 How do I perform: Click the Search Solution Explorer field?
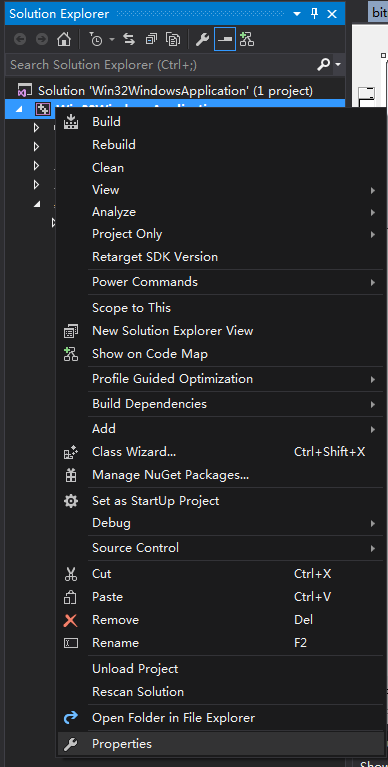click(160, 65)
